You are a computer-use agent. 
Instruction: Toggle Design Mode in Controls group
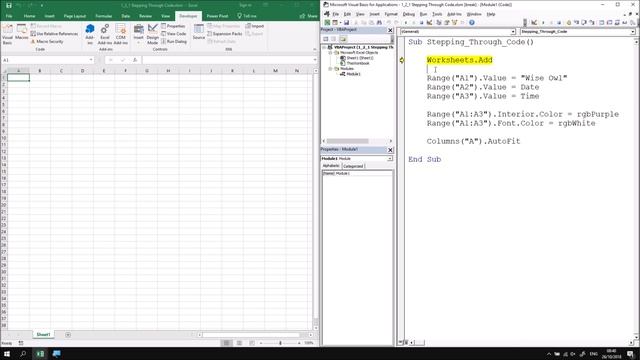click(153, 34)
